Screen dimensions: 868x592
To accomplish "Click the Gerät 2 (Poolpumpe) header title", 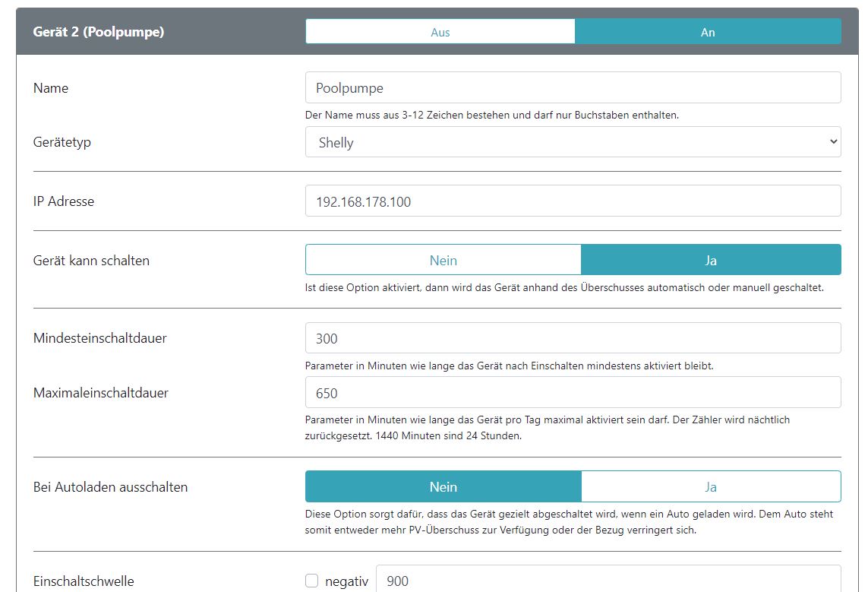I will click(x=99, y=32).
